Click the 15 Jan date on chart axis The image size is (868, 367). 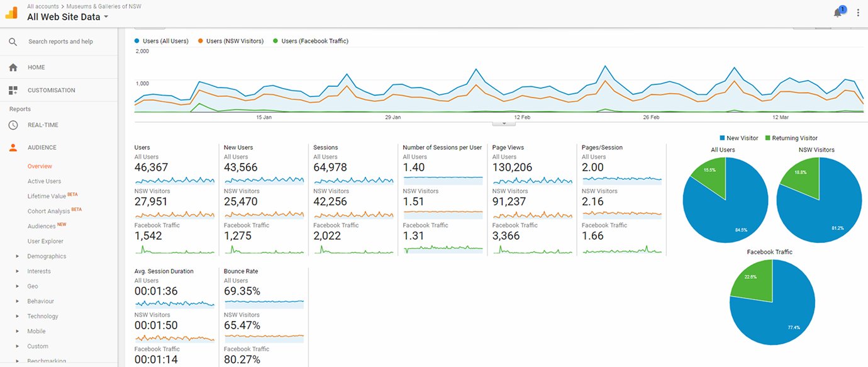click(264, 117)
